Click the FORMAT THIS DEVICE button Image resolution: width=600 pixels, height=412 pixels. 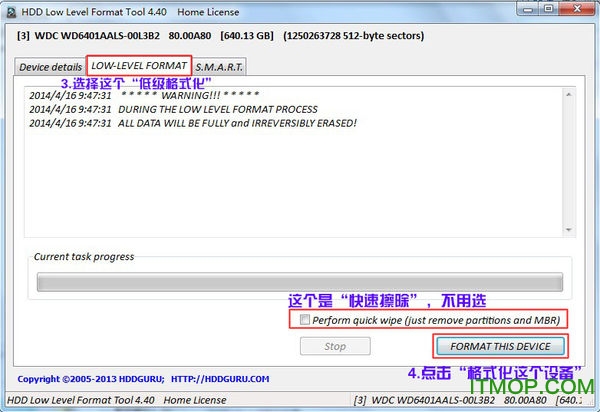click(x=500, y=346)
